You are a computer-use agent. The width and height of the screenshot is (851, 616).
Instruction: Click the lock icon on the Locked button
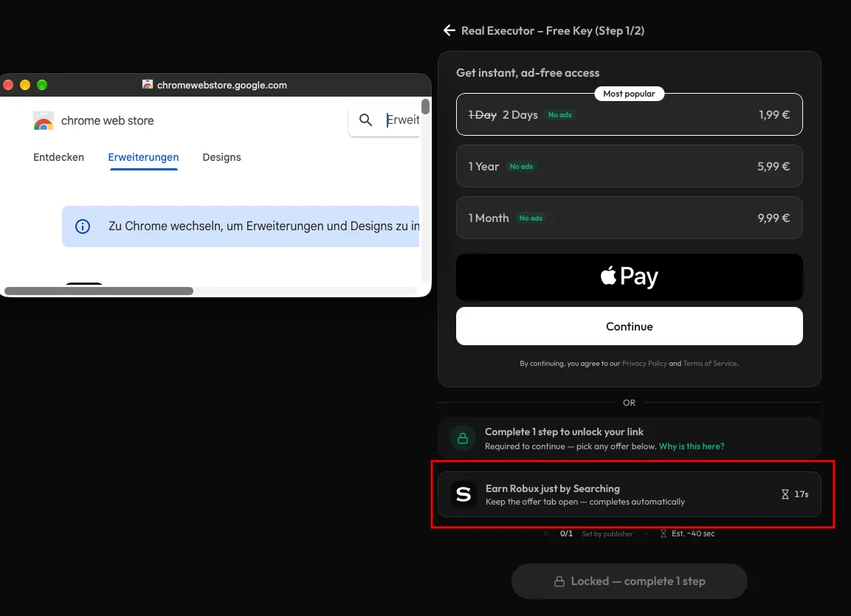click(559, 581)
